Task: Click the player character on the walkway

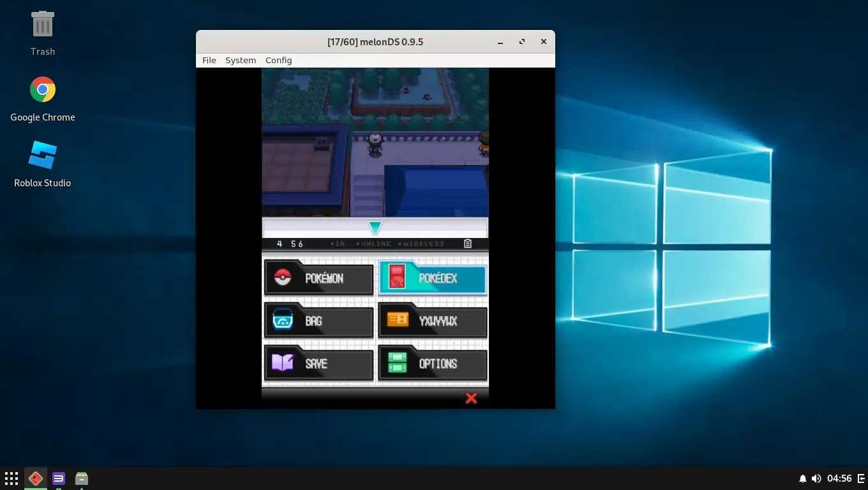Action: pos(375,144)
